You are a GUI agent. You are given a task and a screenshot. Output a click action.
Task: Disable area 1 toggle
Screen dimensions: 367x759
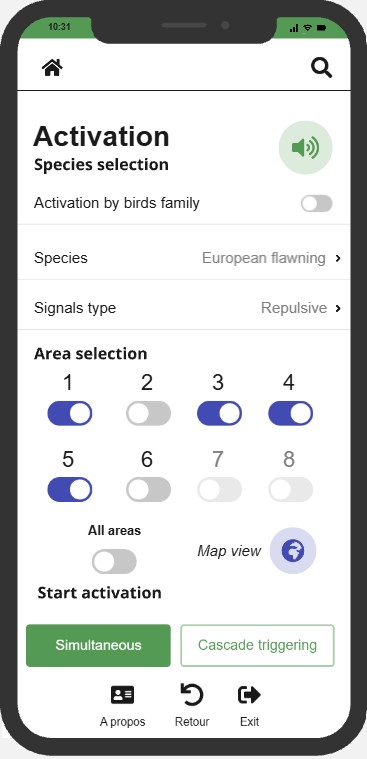point(70,413)
